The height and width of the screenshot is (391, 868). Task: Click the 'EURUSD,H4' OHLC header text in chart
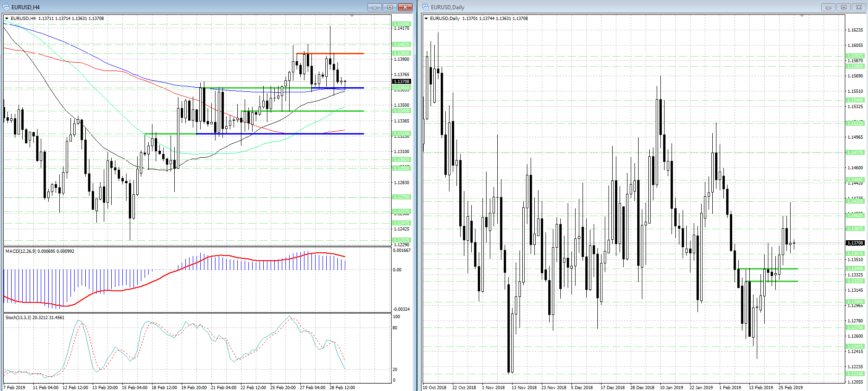(x=57, y=19)
